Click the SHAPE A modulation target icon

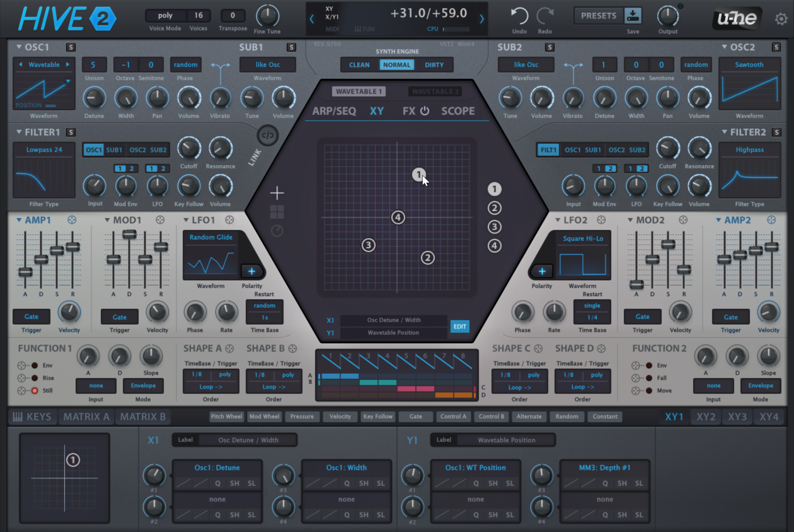click(x=229, y=349)
